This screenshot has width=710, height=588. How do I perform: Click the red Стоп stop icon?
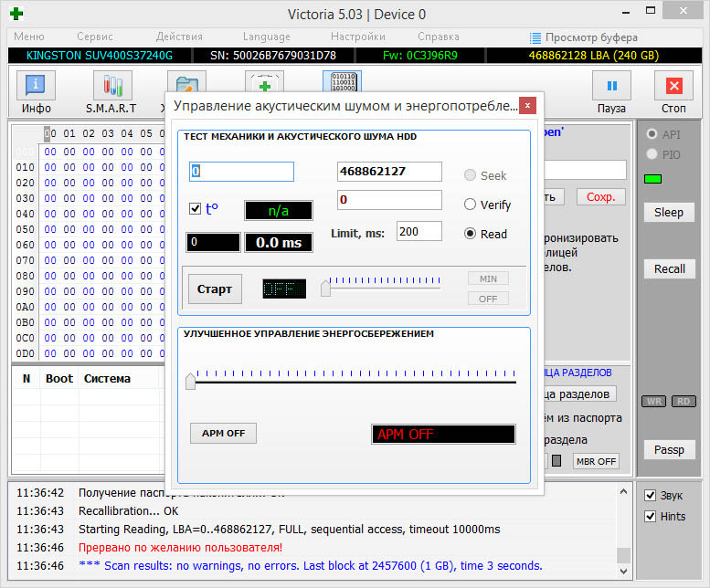(674, 87)
